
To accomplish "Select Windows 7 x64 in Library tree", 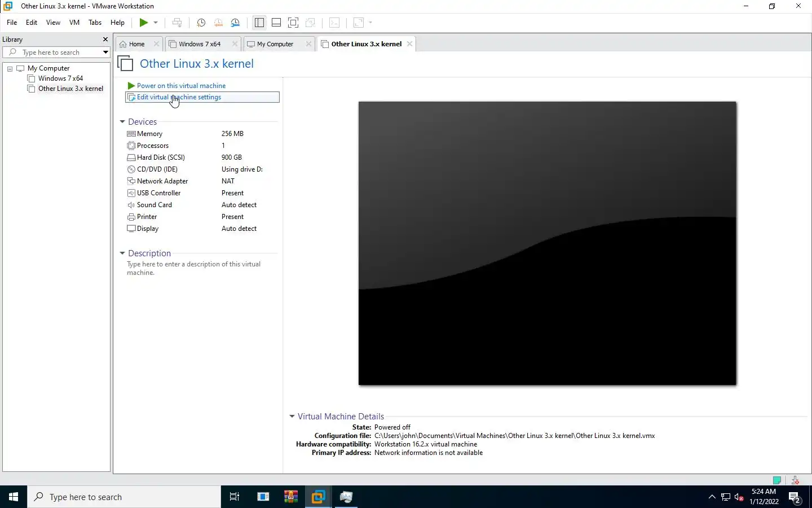I will click(60, 78).
